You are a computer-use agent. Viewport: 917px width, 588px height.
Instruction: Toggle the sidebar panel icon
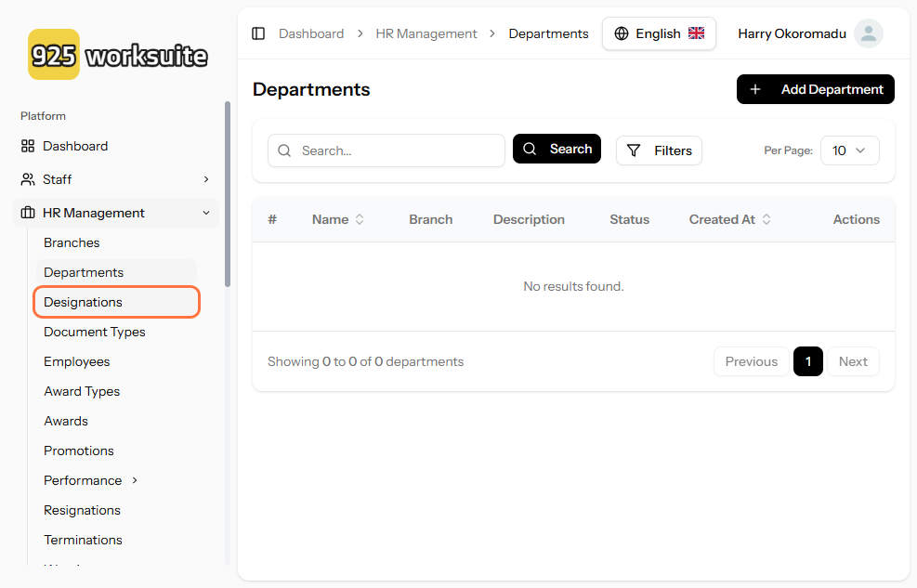click(258, 33)
